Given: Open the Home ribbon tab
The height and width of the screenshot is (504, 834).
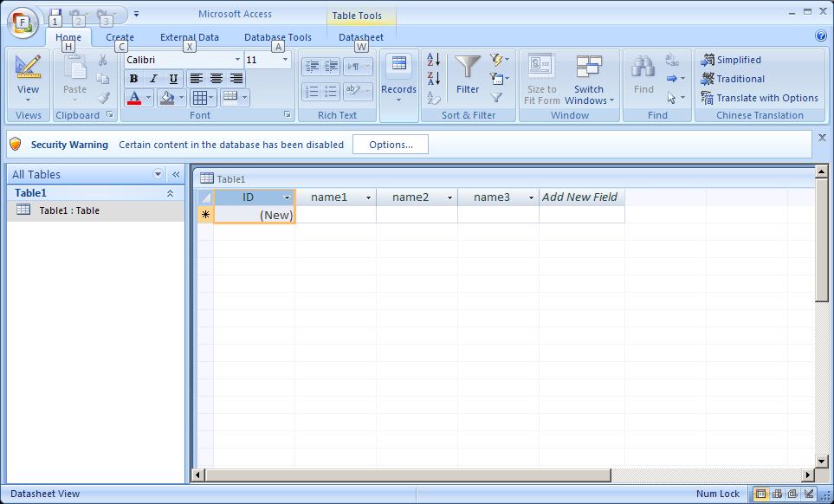Looking at the screenshot, I should [68, 37].
